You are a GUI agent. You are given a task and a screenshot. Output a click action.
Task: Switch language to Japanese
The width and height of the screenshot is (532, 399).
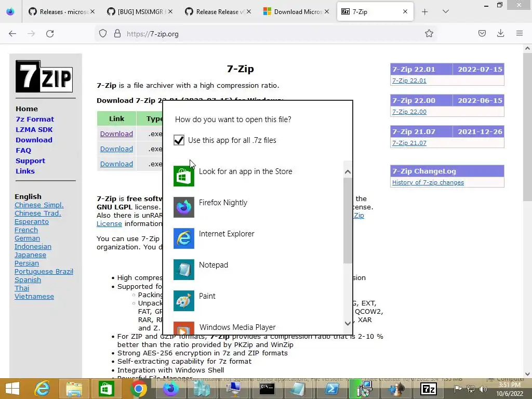[x=30, y=255]
